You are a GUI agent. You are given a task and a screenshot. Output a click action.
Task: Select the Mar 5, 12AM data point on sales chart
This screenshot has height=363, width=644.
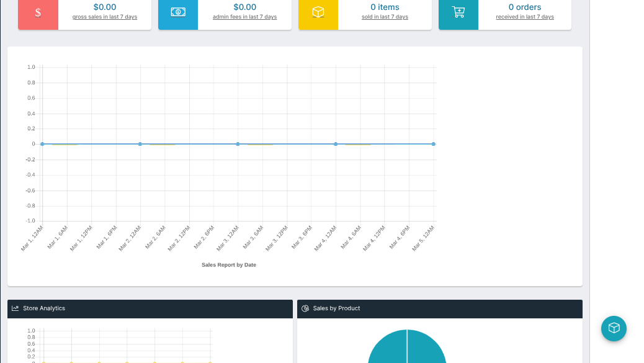click(433, 144)
